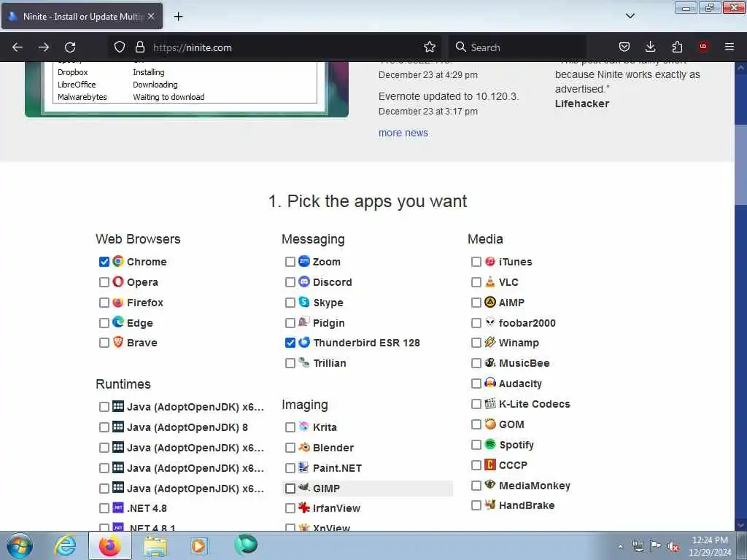Open Windows Explorer folder on taskbar

pyautogui.click(x=155, y=545)
